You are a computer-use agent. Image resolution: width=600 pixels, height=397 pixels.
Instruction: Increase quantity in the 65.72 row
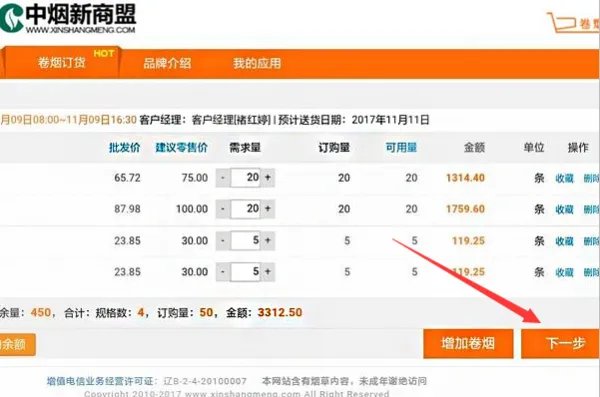268,178
